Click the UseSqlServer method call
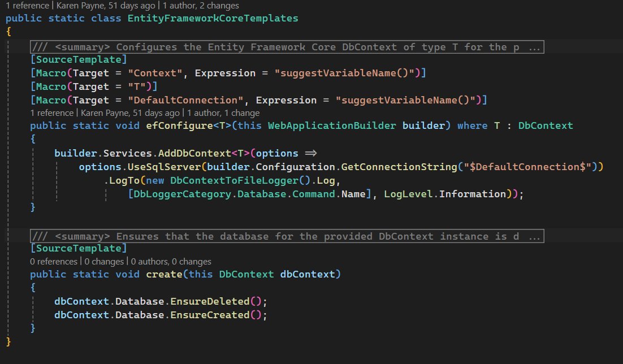 pyautogui.click(x=164, y=167)
